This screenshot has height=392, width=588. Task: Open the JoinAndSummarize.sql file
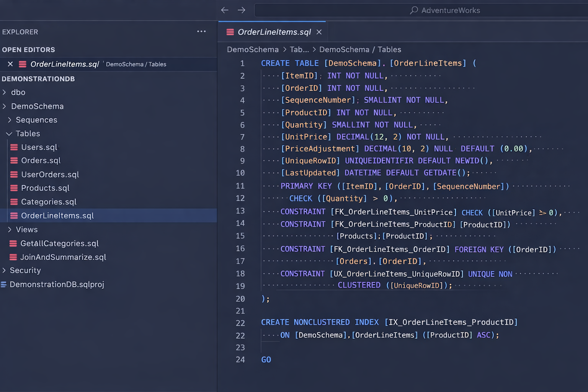[x=63, y=257]
